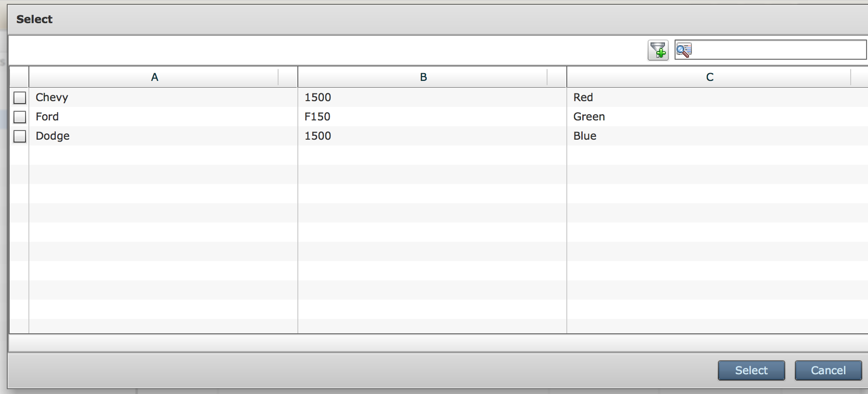
Task: Click the 1500 cell in Chevy row
Action: (x=432, y=97)
